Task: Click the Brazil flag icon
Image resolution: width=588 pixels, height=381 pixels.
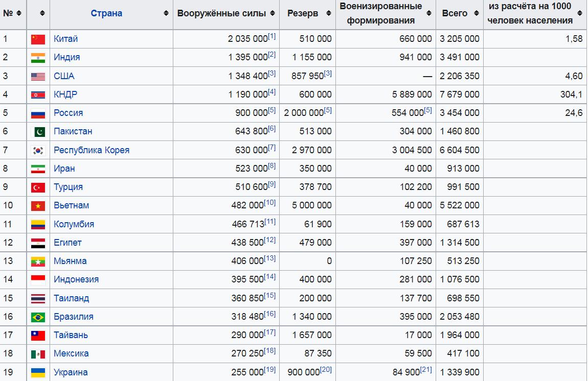Action: 38,317
